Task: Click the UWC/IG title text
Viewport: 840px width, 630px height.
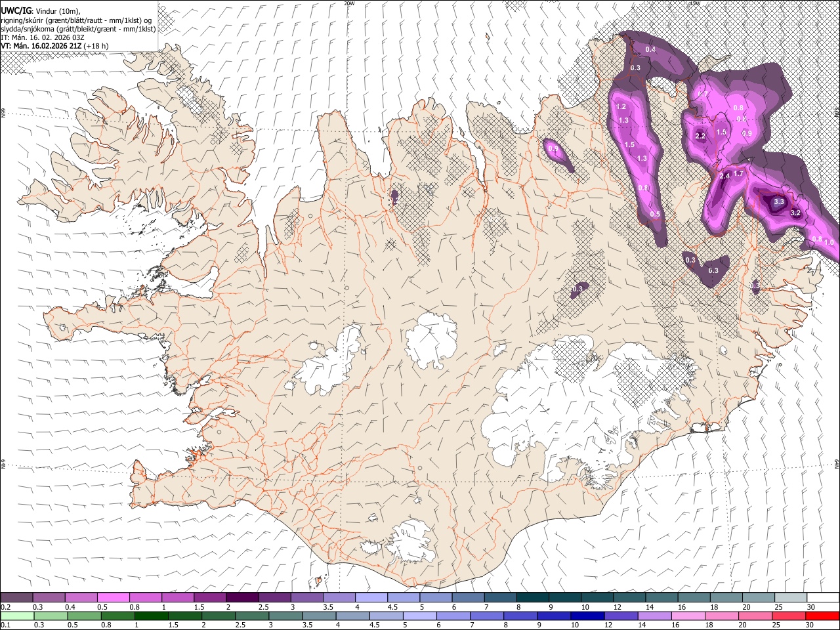Action: click(16, 10)
